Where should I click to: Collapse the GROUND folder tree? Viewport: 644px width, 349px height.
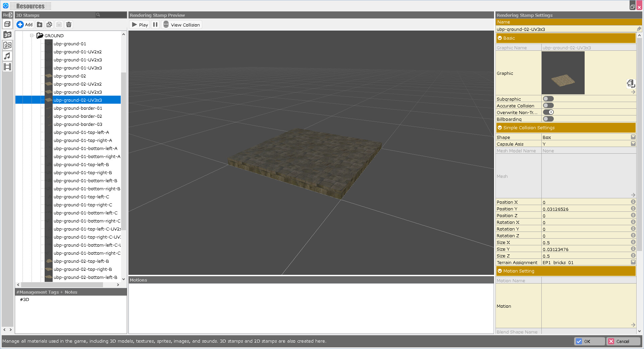32,35
